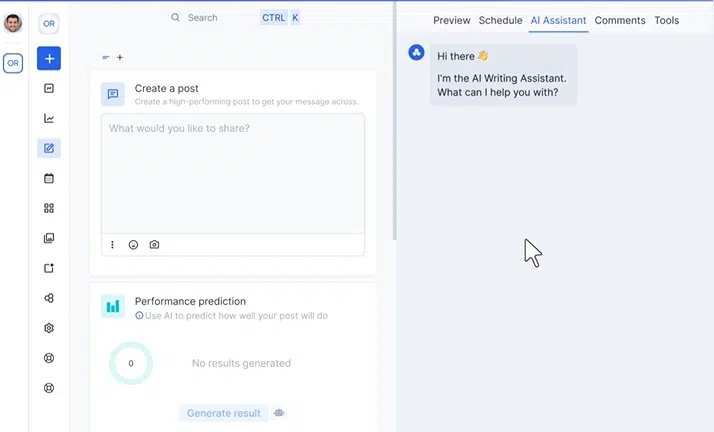The image size is (714, 432).
Task: Open the four-squares grid sidebar icon
Action: [x=49, y=208]
